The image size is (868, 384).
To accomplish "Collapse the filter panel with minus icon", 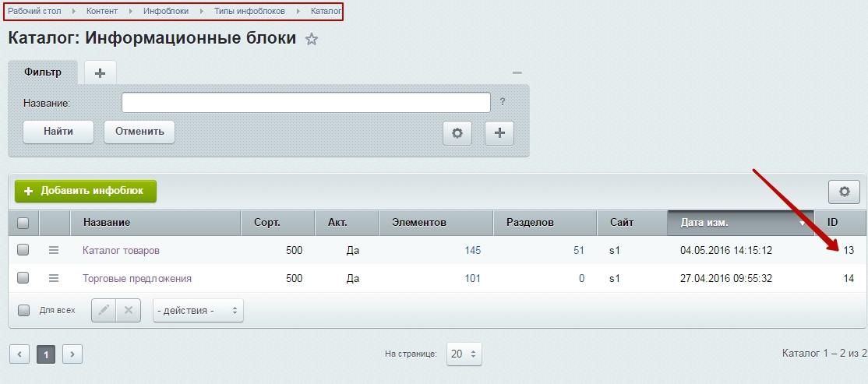I will point(517,72).
